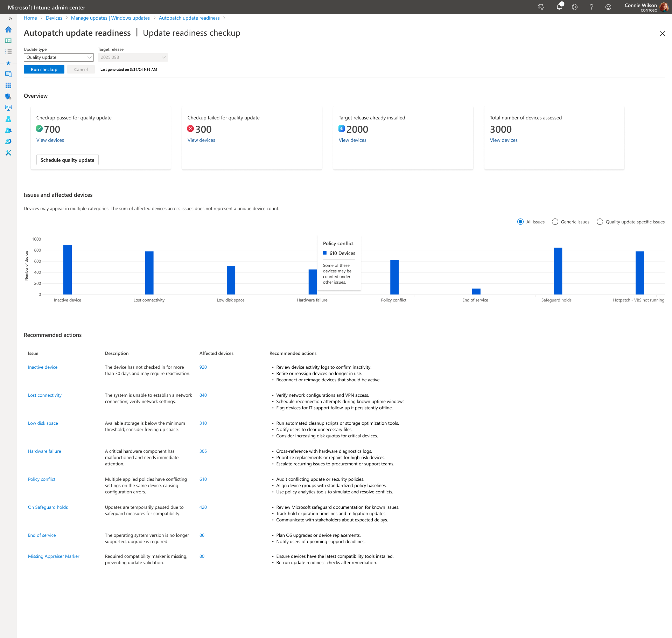
Task: Open the Inactive device issue link
Action: click(43, 367)
